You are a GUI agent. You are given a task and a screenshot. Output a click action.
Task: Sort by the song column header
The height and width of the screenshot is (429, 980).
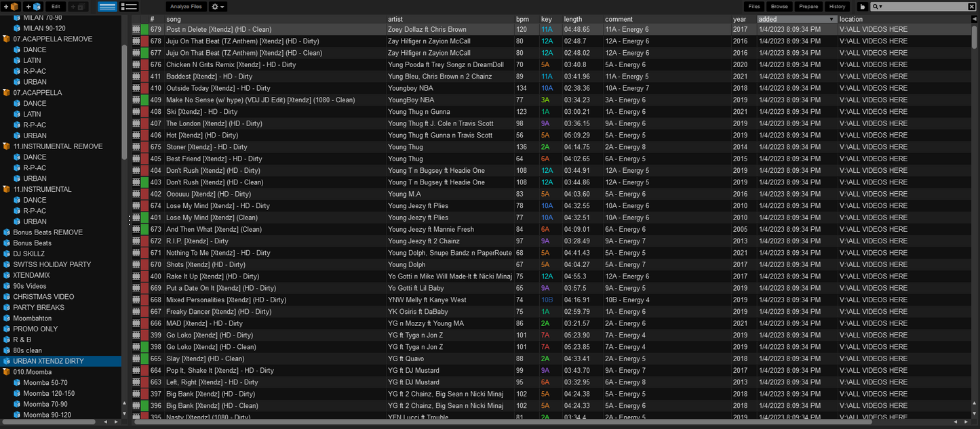pos(275,20)
